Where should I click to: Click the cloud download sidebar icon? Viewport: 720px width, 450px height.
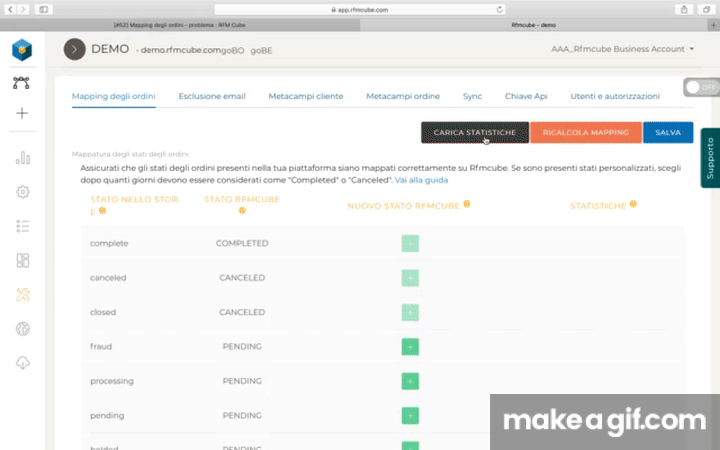pyautogui.click(x=22, y=363)
